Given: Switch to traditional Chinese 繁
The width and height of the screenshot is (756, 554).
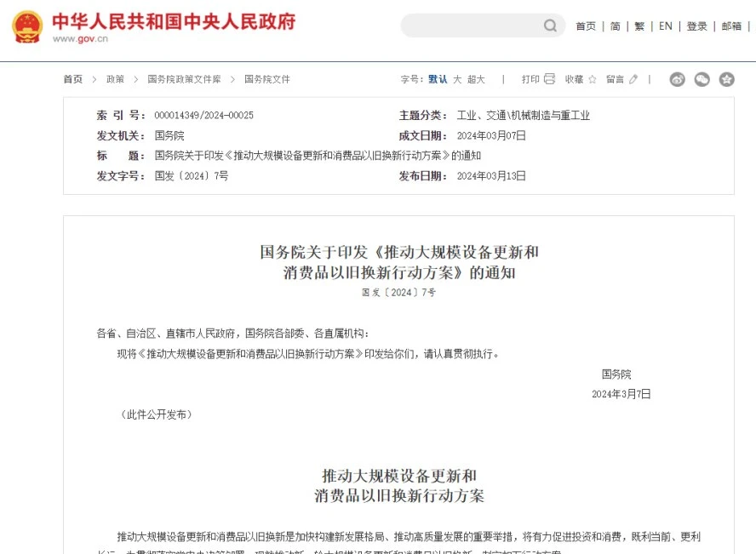Looking at the screenshot, I should click(639, 26).
